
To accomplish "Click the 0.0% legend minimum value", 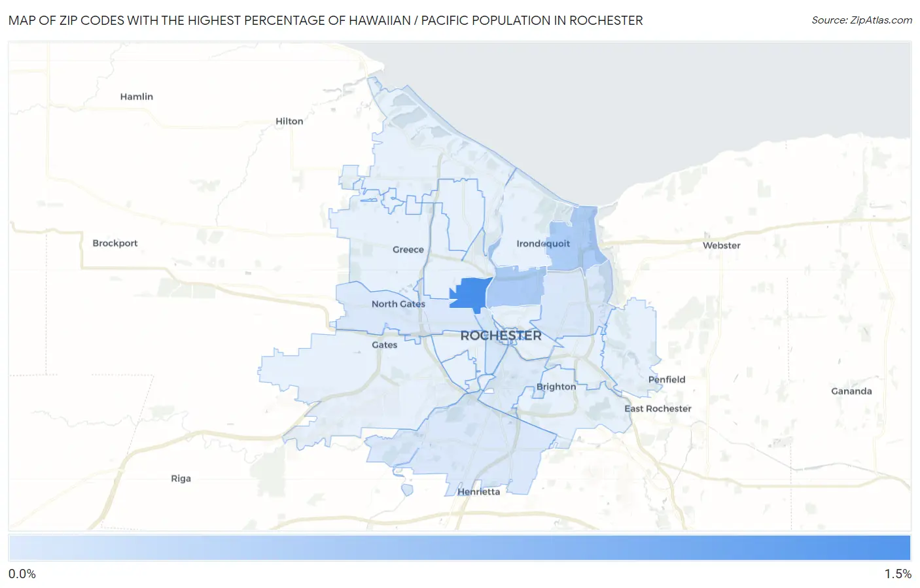I will 22,574.
